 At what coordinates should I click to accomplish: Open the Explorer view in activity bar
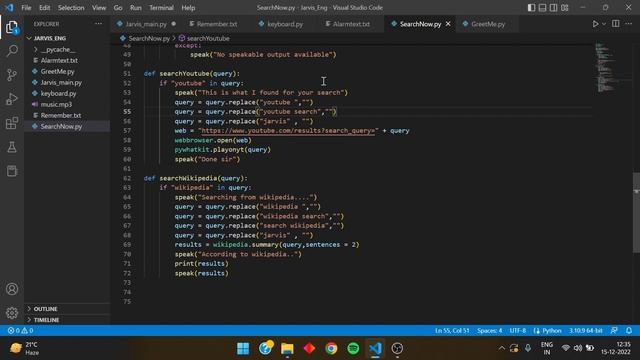12,27
